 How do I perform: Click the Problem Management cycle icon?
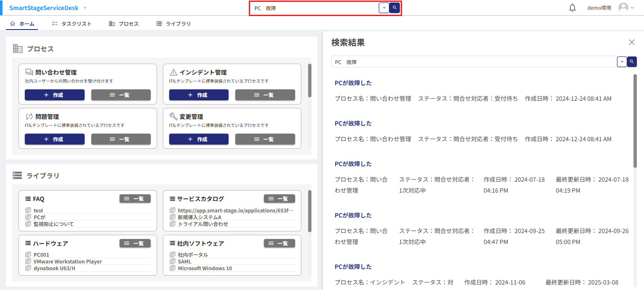click(x=29, y=117)
